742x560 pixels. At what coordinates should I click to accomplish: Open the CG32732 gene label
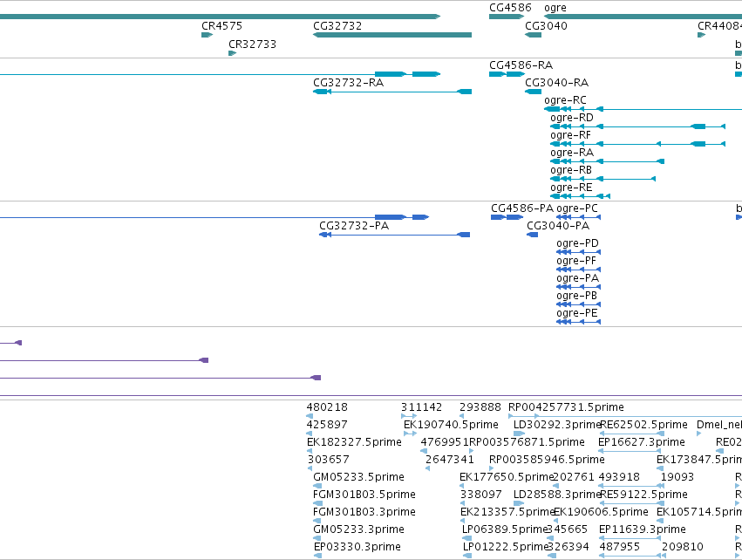337,25
